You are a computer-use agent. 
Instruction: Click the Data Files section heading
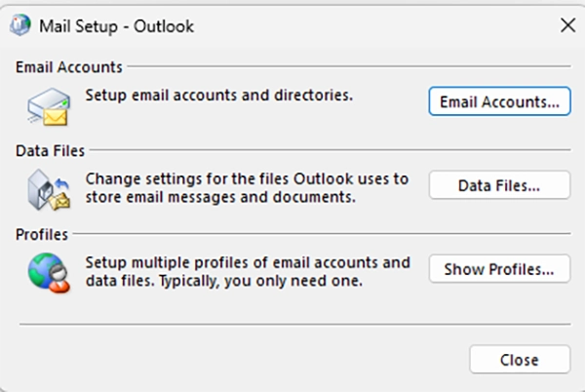[x=51, y=151]
